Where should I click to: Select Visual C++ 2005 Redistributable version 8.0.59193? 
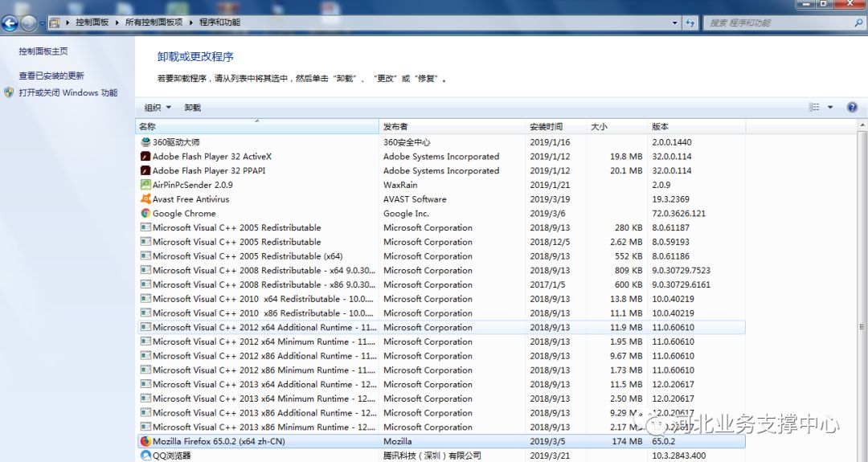coord(441,242)
